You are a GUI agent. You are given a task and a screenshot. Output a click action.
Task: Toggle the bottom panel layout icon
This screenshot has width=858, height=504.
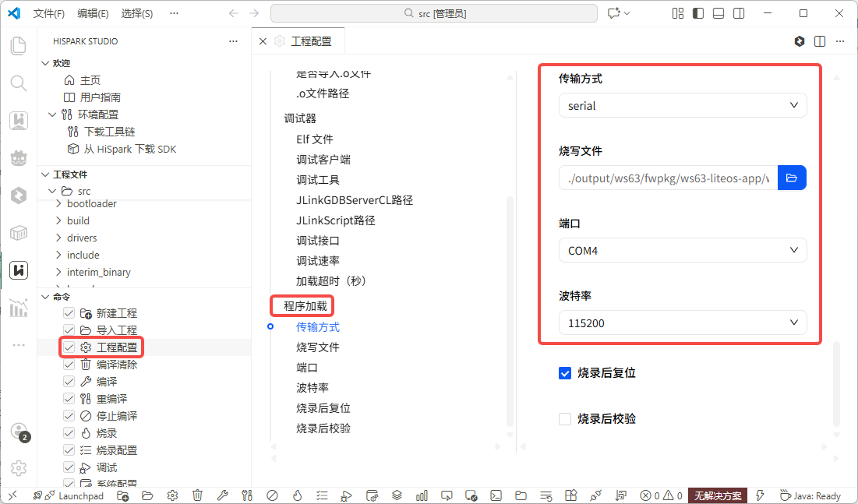719,13
